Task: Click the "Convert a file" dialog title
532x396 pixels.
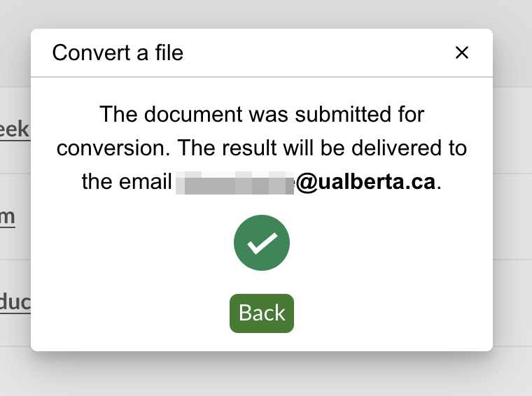Action: (118, 52)
